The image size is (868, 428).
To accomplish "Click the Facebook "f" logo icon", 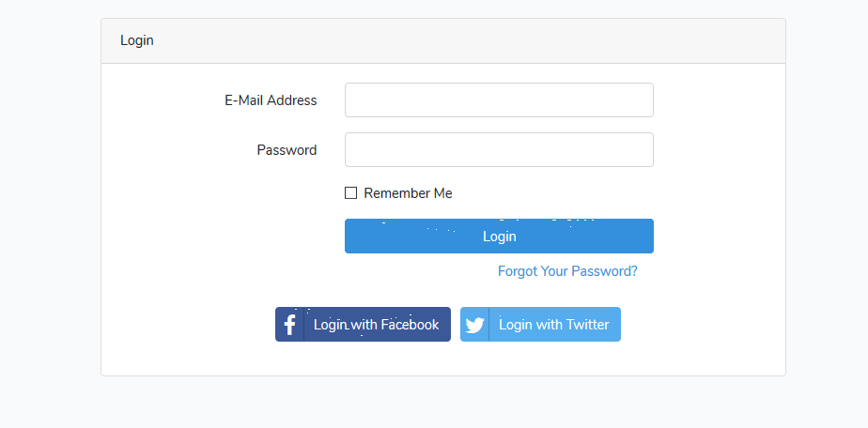I will [290, 325].
